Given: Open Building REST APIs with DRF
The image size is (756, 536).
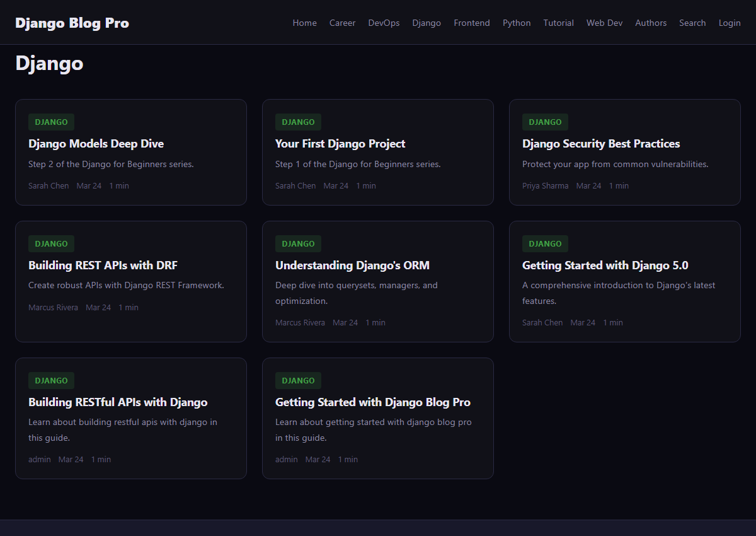Looking at the screenshot, I should point(103,265).
